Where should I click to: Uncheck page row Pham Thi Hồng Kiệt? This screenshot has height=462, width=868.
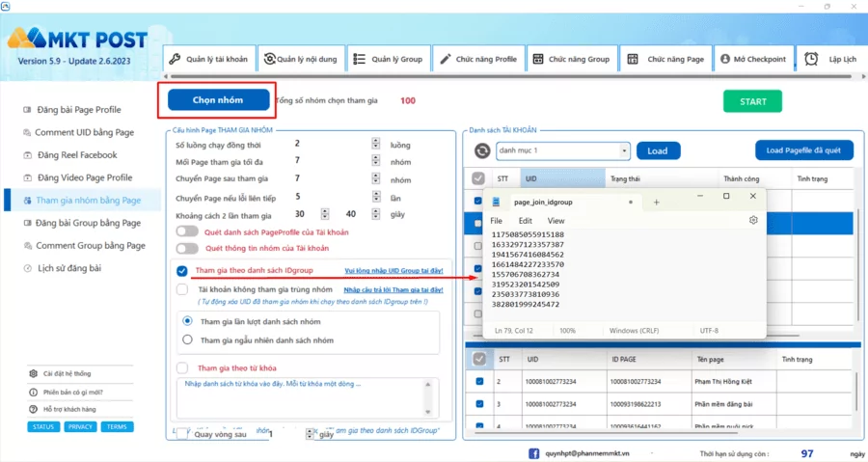[x=479, y=381]
